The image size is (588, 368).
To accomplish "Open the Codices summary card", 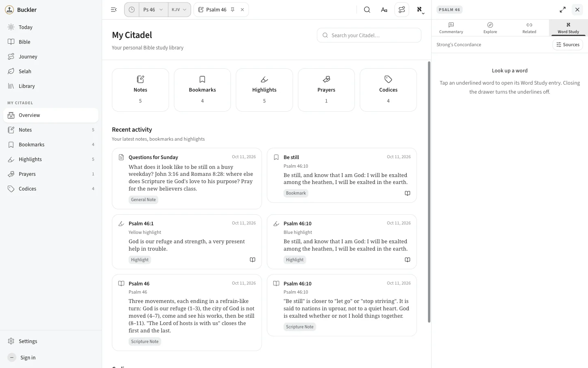I will (x=388, y=90).
